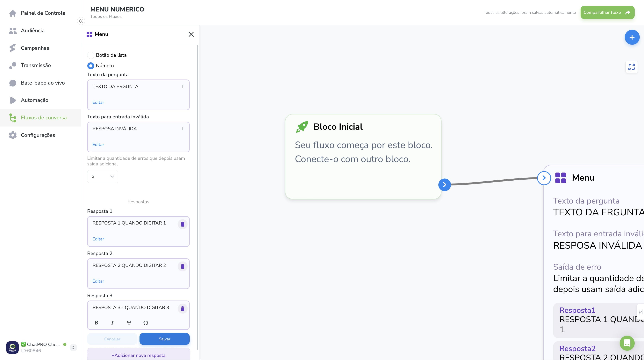Navigate to Transmissão

(40, 66)
